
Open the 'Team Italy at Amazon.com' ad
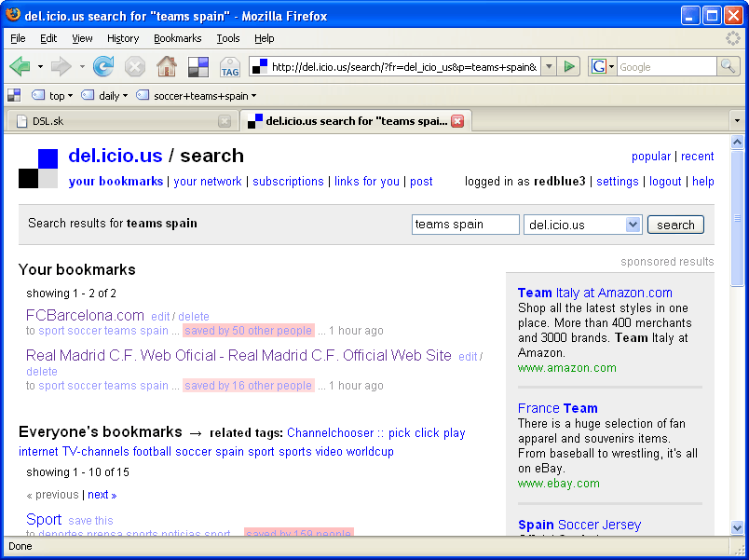tap(594, 293)
